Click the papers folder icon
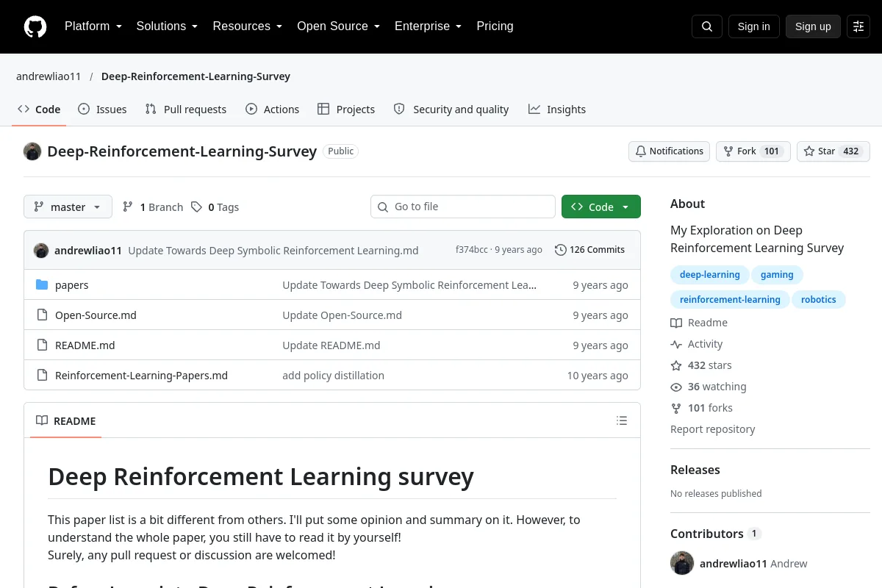The height and width of the screenshot is (588, 882). tap(42, 285)
